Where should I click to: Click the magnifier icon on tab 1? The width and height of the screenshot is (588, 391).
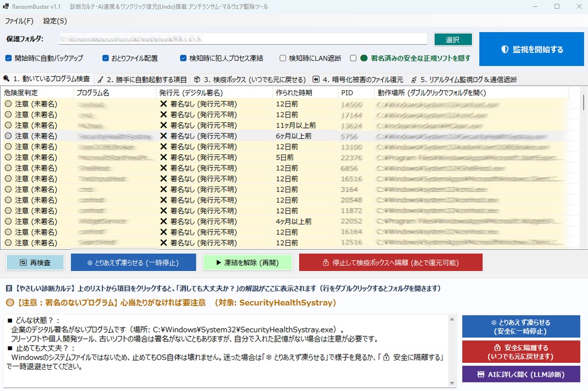point(6,78)
